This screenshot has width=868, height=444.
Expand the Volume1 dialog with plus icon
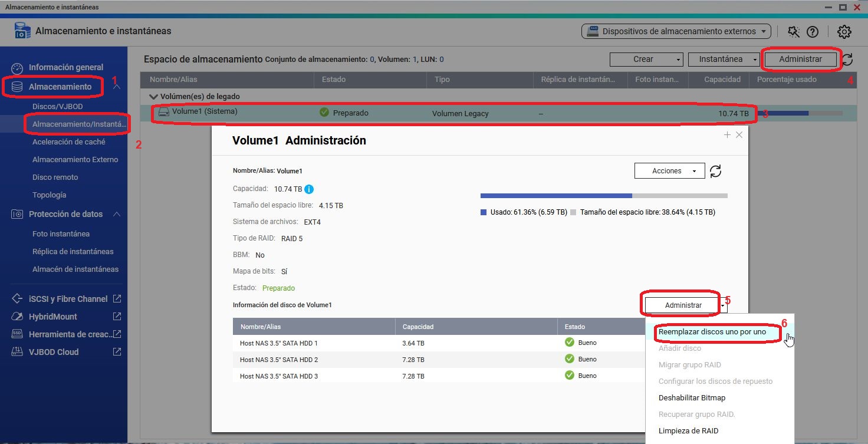727,135
